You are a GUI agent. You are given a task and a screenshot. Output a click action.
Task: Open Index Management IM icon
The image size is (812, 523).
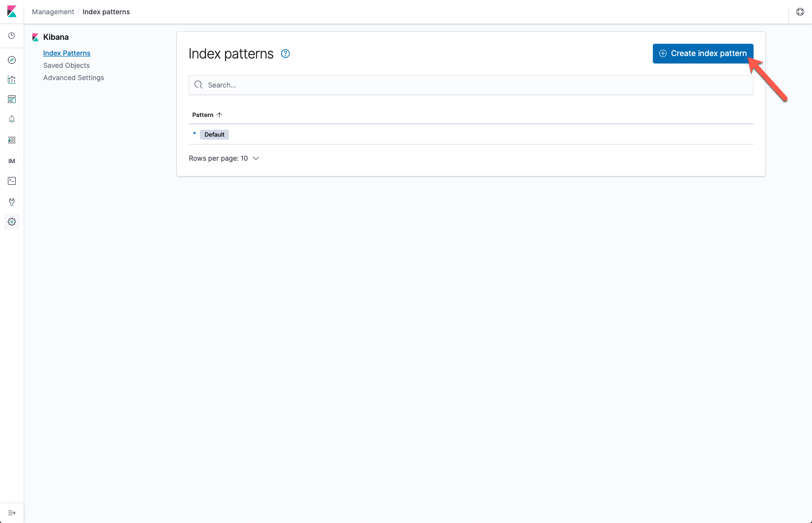pyautogui.click(x=12, y=161)
